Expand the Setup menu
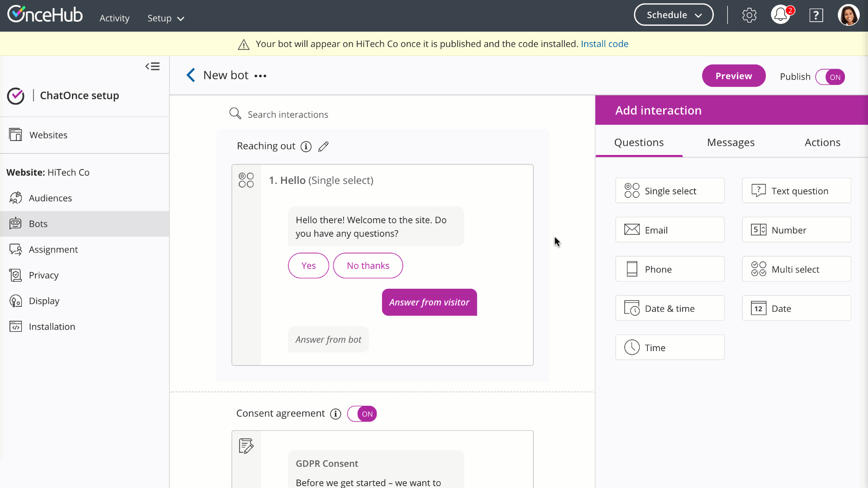Viewport: 868px width, 488px height. [165, 19]
